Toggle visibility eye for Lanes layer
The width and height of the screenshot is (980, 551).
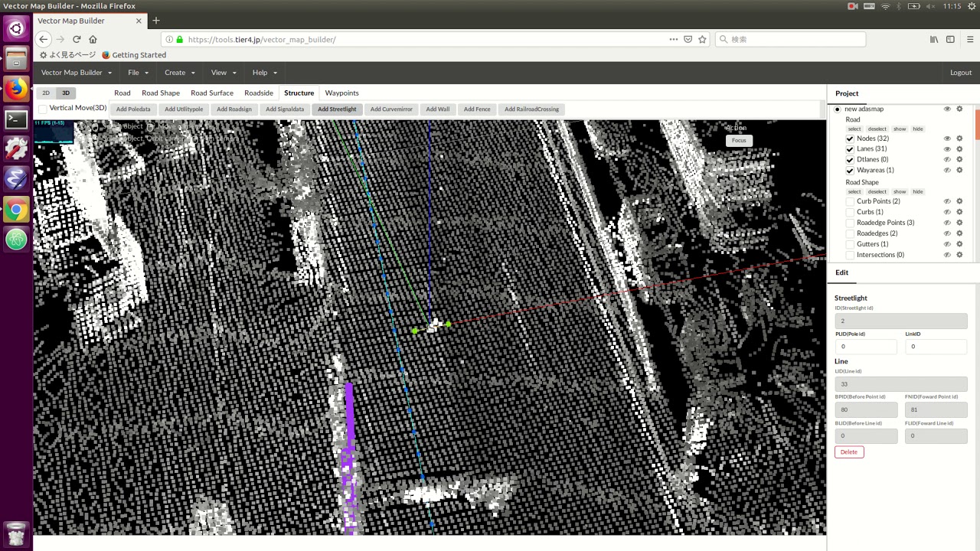947,149
